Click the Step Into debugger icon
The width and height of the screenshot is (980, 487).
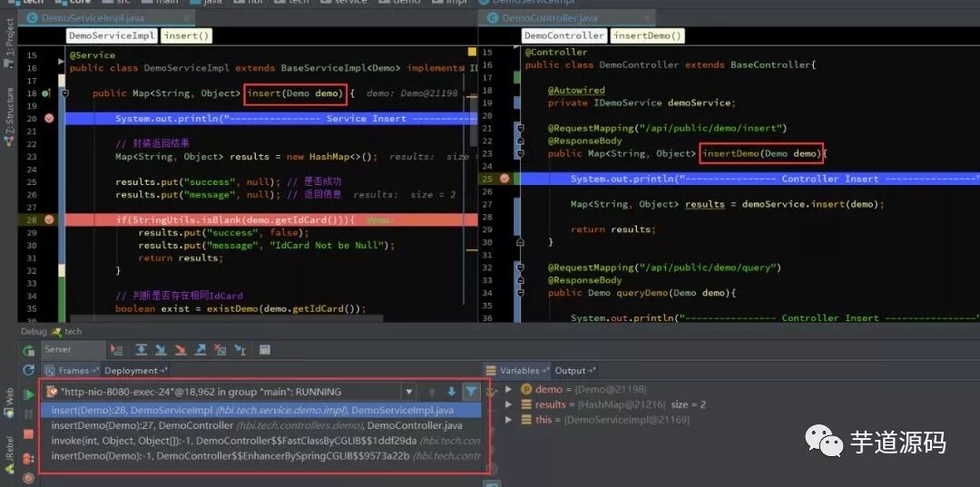[x=161, y=350]
